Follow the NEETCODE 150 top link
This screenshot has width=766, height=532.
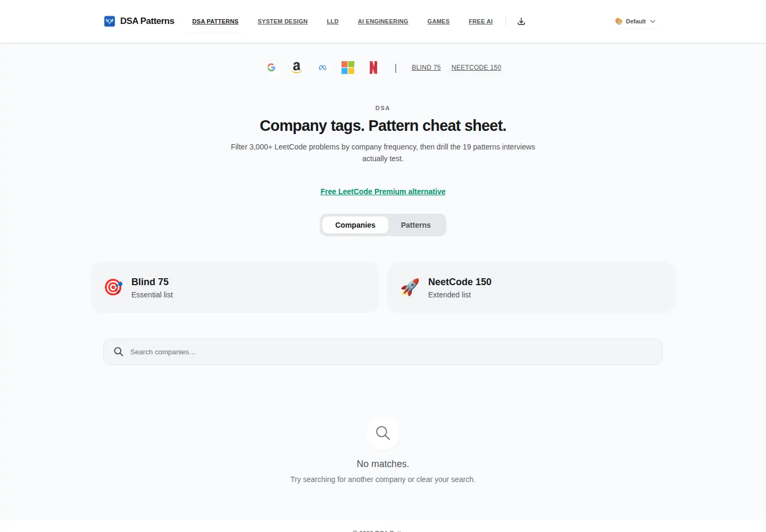coord(477,68)
